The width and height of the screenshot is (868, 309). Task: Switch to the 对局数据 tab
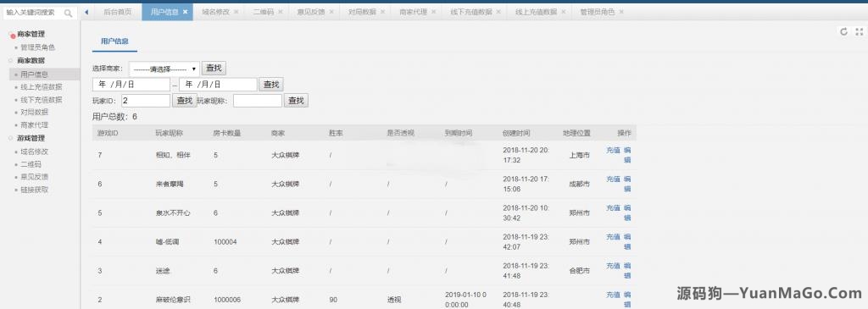362,12
